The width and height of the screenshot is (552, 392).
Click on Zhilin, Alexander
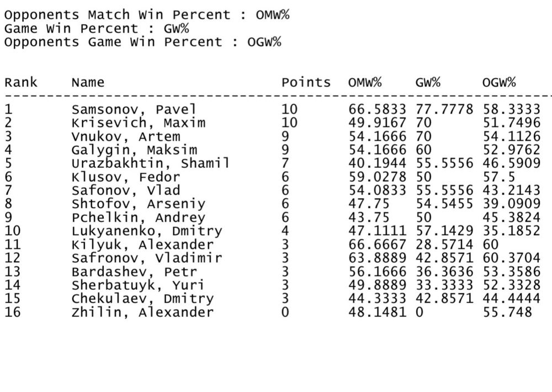[x=142, y=312]
